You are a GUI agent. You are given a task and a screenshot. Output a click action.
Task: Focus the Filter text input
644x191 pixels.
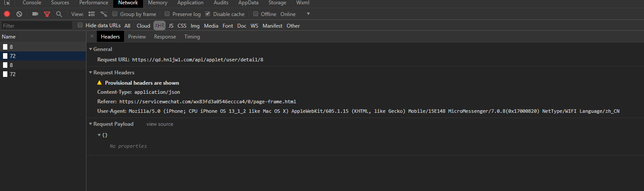click(36, 25)
